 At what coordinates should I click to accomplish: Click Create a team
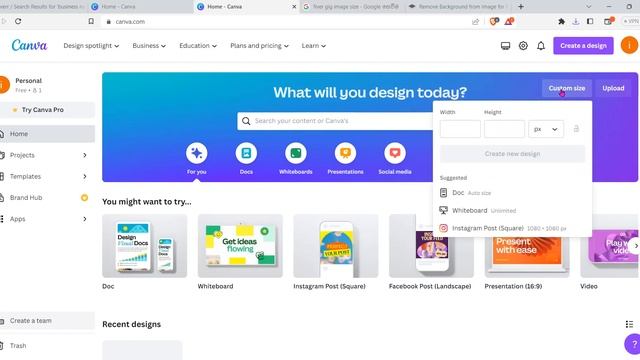(x=47, y=321)
